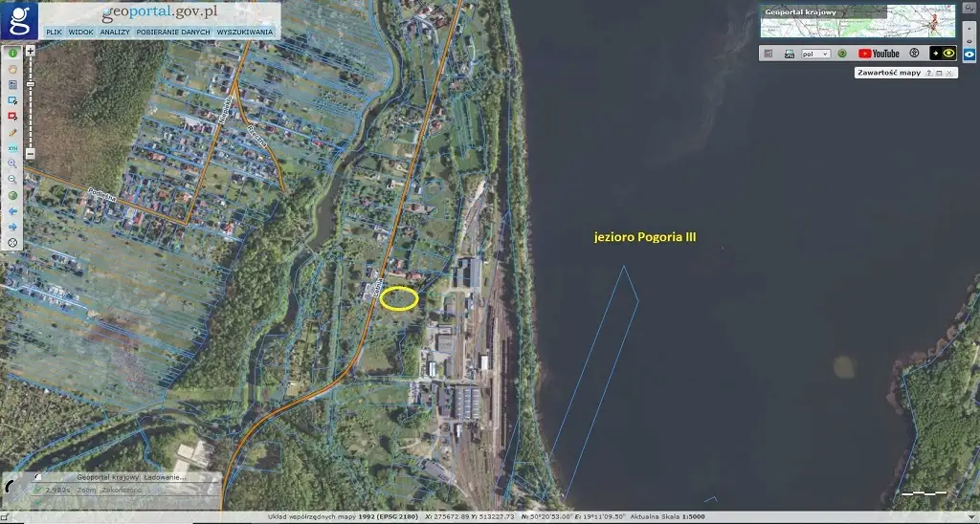Click the green info tool icon

[x=13, y=54]
